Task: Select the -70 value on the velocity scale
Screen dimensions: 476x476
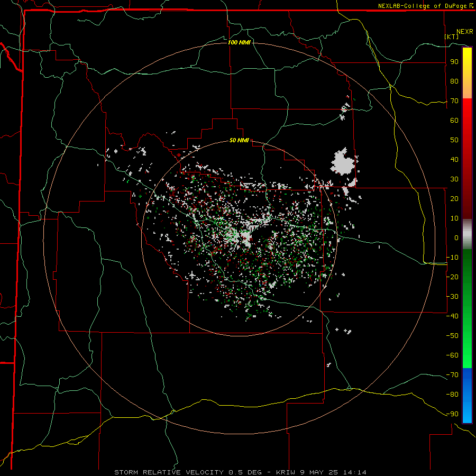Action: [x=452, y=375]
